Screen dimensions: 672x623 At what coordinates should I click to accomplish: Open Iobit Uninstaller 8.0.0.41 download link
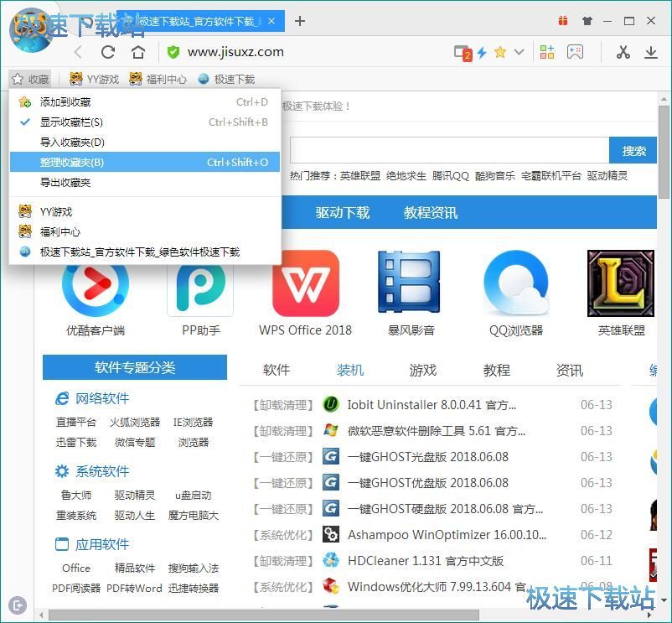point(432,405)
